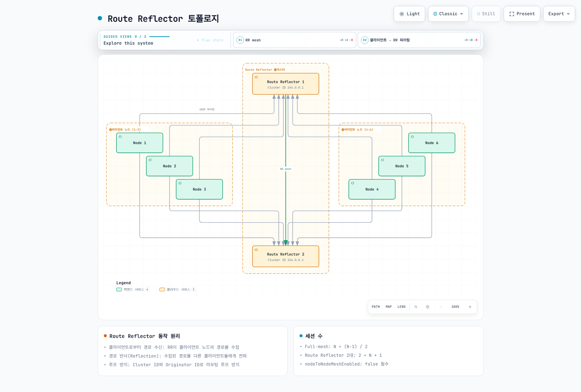Click the 클라우드 서비스 legend swatch

(x=162, y=290)
